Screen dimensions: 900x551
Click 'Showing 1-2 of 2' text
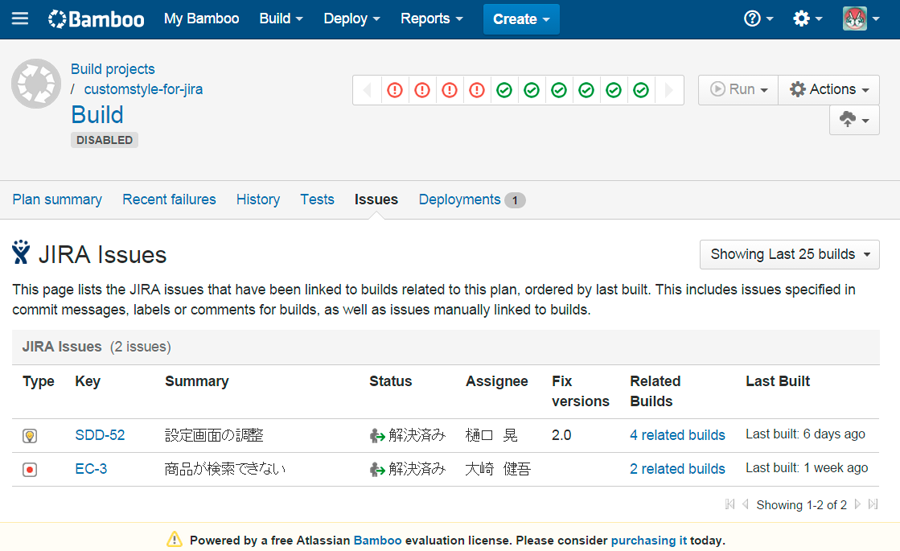pyautogui.click(x=801, y=505)
